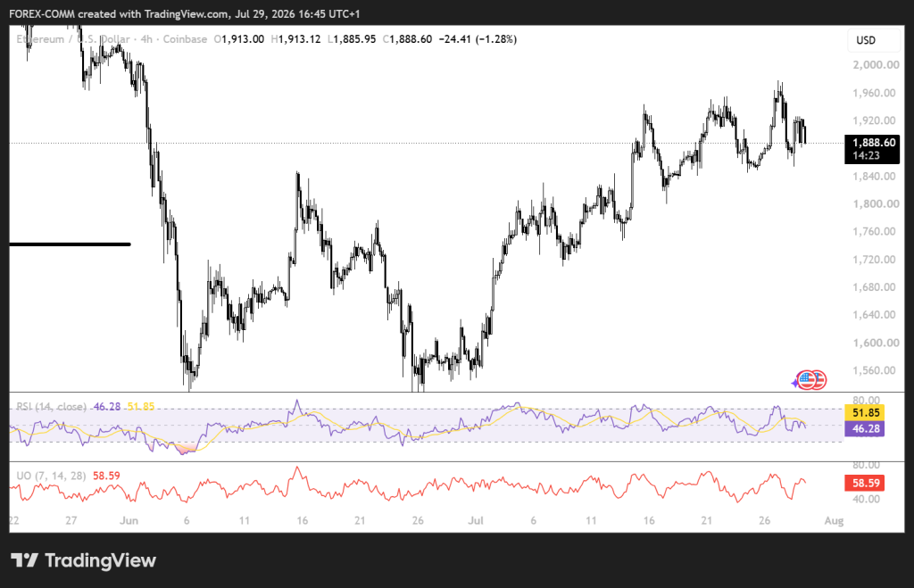This screenshot has width=914, height=588.
Task: Click the UO value tag 58.59
Action: pyautogui.click(x=865, y=483)
